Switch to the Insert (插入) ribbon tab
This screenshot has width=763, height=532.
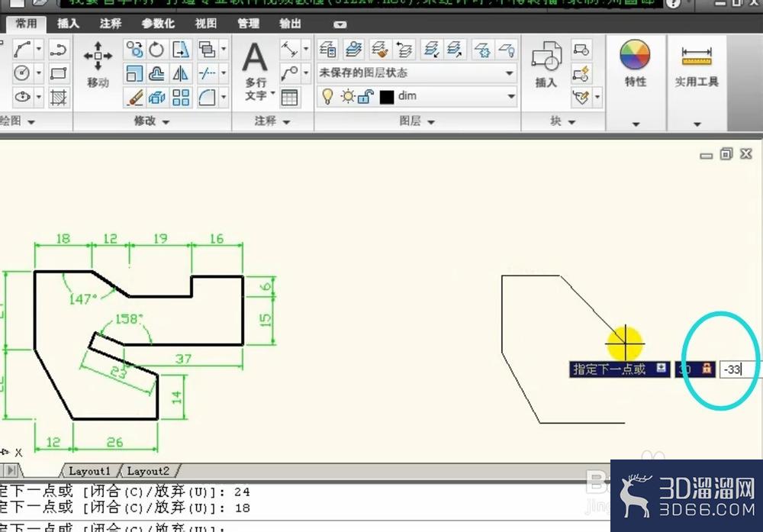(68, 24)
